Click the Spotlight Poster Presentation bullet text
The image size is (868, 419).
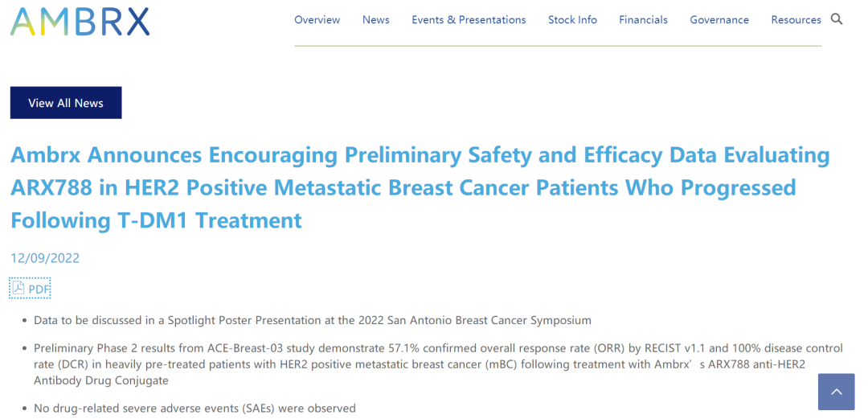pos(312,320)
